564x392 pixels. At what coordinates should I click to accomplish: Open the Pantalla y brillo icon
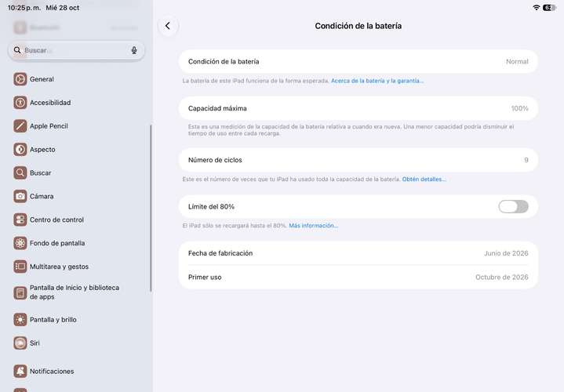pyautogui.click(x=20, y=319)
